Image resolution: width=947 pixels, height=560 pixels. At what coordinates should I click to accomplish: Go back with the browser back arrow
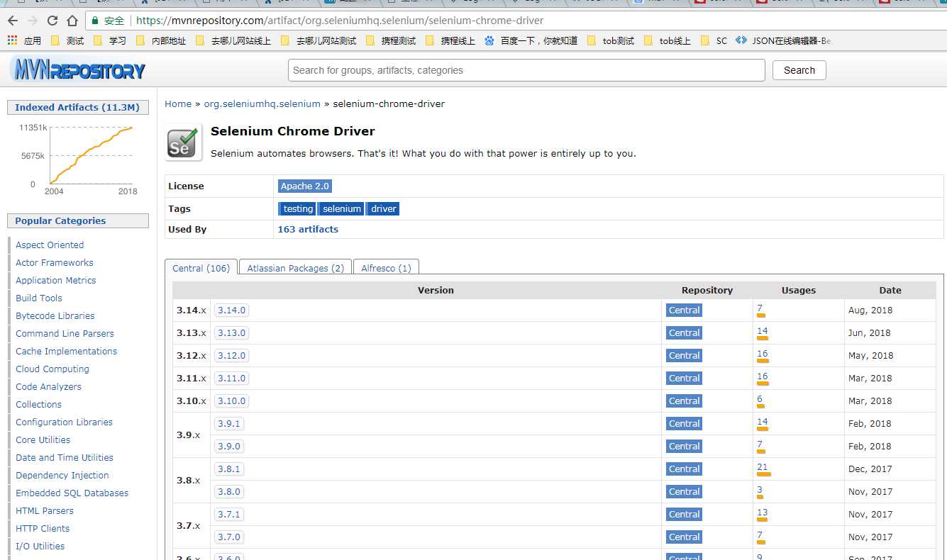[x=13, y=21]
